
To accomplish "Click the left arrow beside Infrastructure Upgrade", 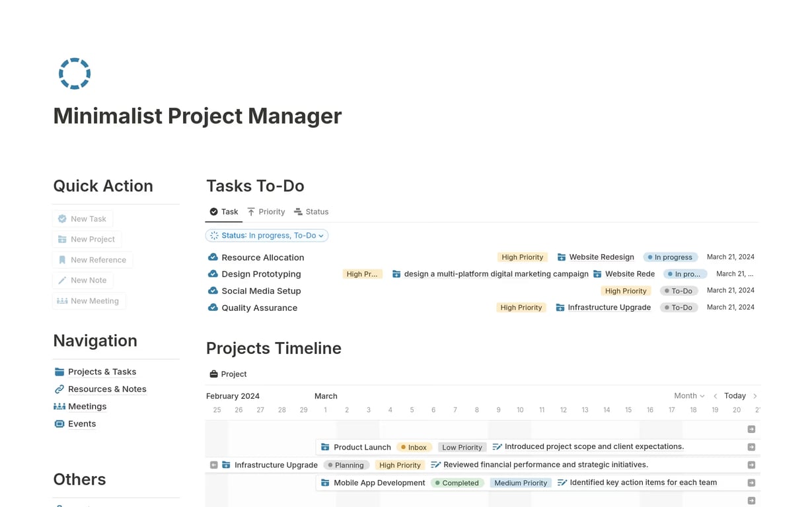I will (213, 465).
